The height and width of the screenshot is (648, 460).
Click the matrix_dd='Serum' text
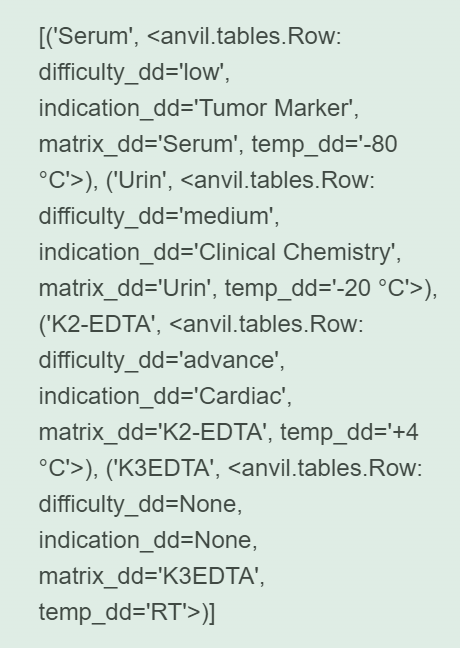138,145
